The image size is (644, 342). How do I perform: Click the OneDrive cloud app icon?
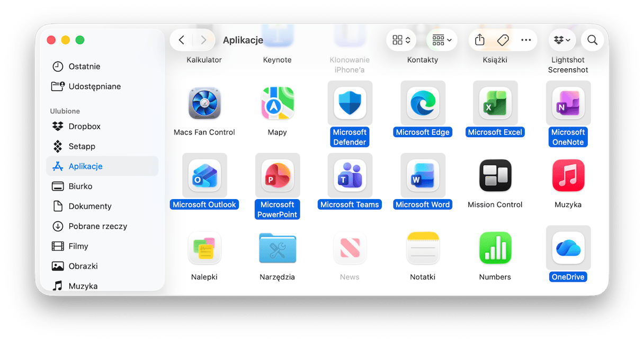click(568, 248)
